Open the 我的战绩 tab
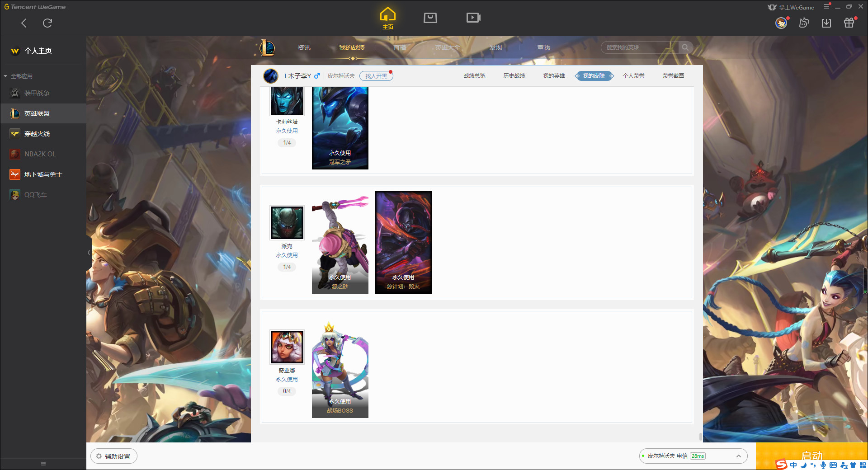 [x=352, y=47]
